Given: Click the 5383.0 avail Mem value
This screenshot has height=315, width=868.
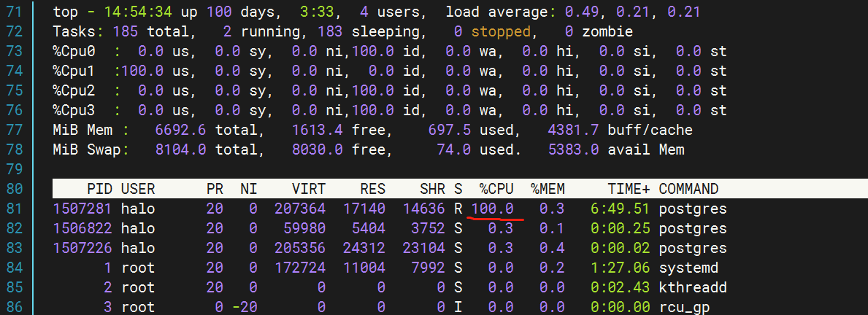Looking at the screenshot, I should (x=574, y=149).
